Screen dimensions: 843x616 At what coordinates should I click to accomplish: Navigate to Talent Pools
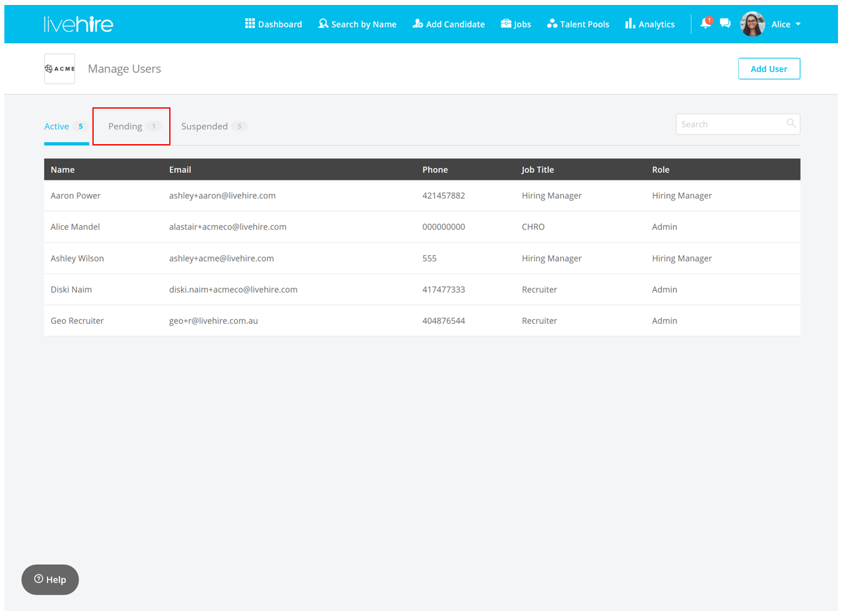[578, 24]
